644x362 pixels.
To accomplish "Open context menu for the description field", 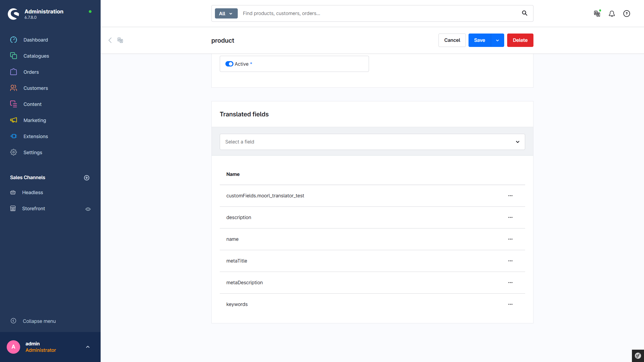I will point(510,217).
